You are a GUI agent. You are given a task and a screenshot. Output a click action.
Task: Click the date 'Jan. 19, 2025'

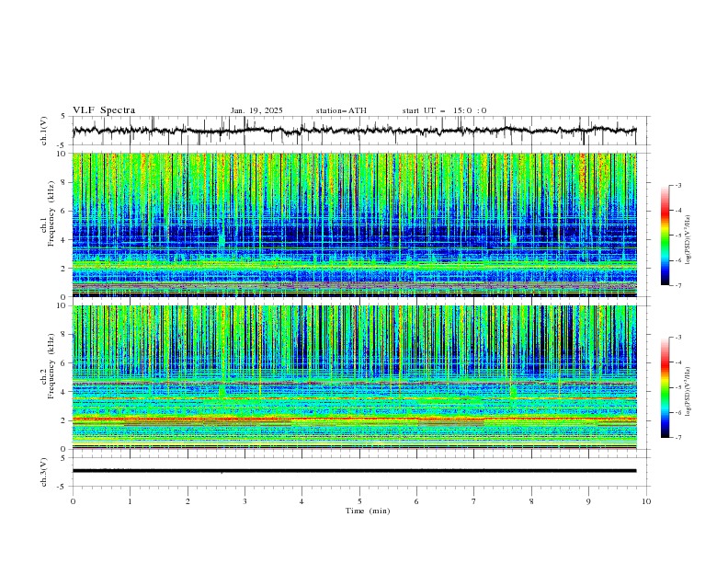[x=256, y=110]
